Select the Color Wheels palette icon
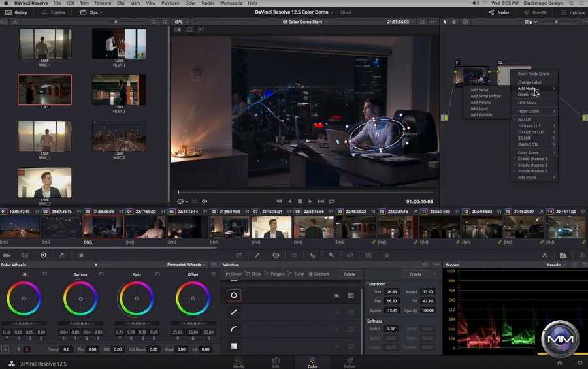The image size is (588, 369). click(44, 255)
